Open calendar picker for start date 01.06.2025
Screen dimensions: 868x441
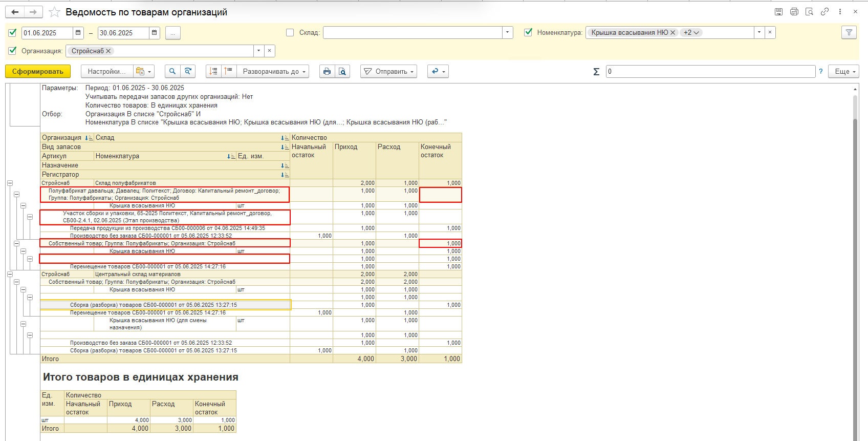[x=78, y=33]
